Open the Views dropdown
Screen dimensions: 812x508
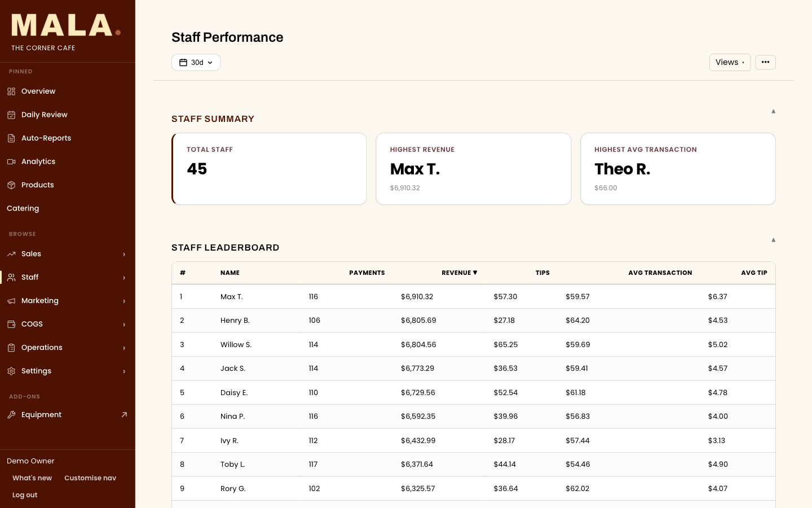[730, 62]
